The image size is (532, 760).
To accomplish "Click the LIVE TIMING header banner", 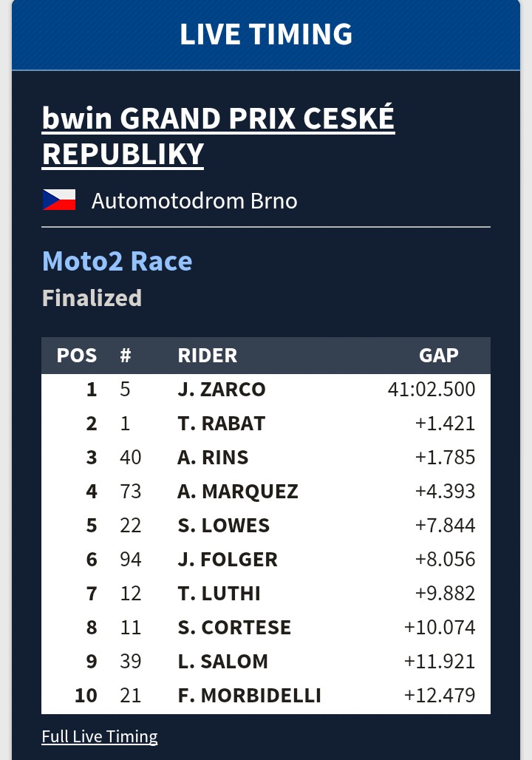I will tap(266, 35).
